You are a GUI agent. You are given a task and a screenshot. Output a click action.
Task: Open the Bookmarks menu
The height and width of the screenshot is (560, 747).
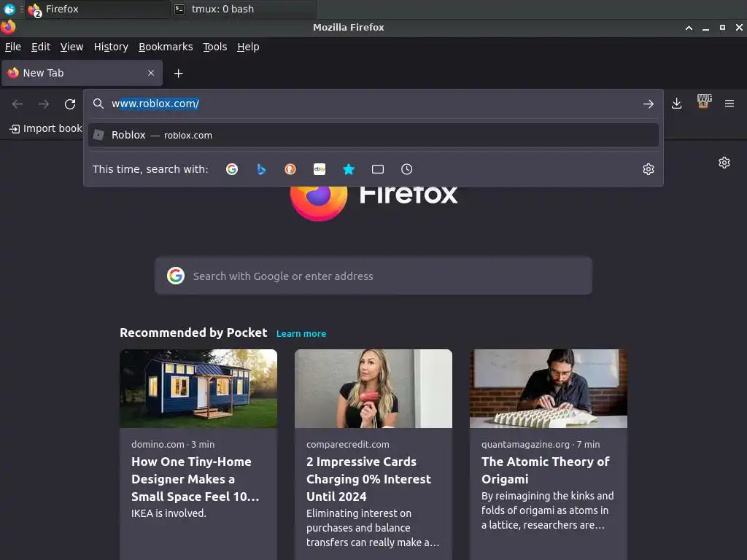[166, 47]
